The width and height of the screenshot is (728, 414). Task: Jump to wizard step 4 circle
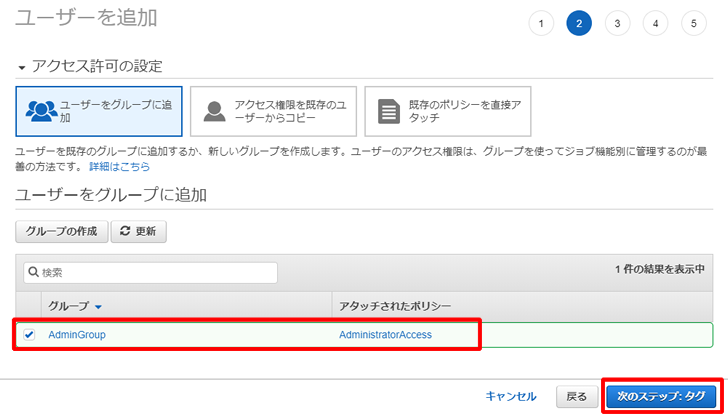click(x=655, y=23)
